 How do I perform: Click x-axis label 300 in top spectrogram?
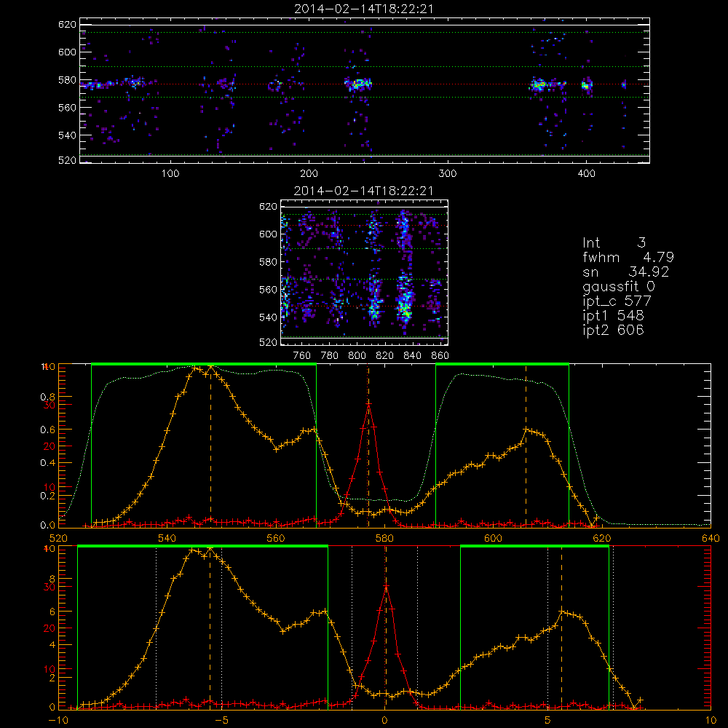point(448,174)
